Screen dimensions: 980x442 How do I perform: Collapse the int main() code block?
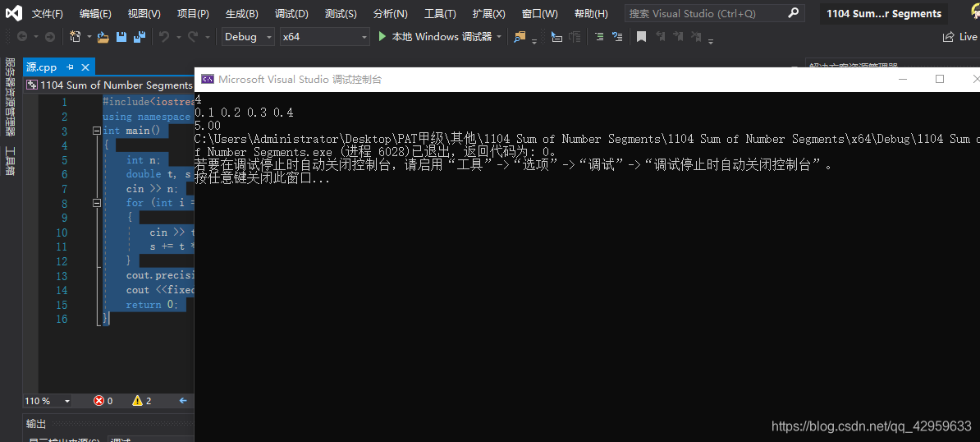96,131
